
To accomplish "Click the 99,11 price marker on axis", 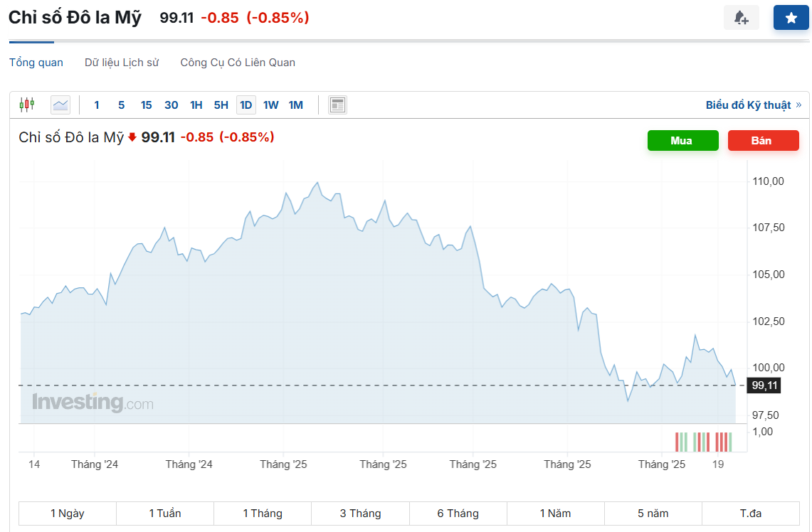I will click(x=764, y=385).
